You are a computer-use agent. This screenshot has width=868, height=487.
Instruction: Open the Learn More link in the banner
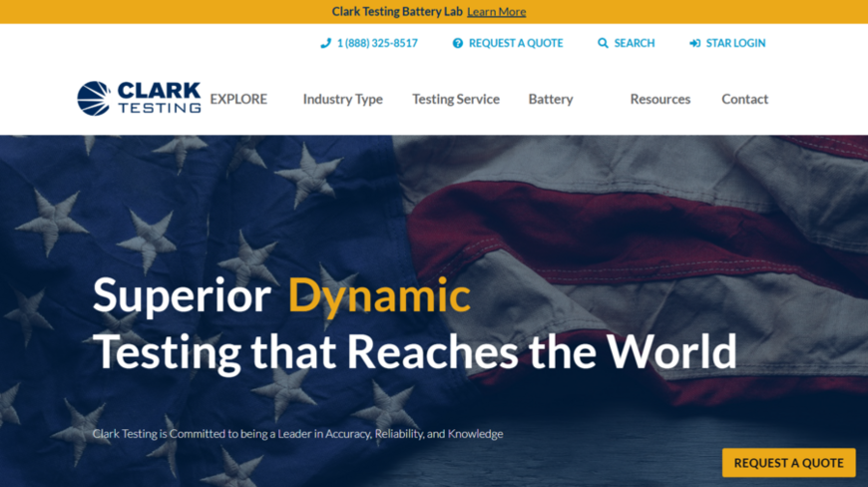pos(497,12)
